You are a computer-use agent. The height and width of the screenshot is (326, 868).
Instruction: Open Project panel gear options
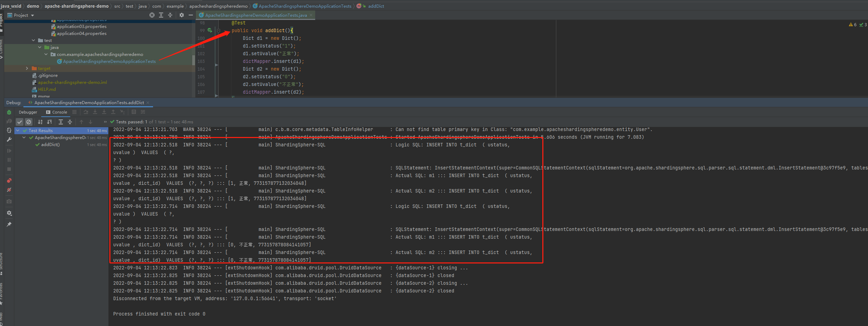(182, 15)
